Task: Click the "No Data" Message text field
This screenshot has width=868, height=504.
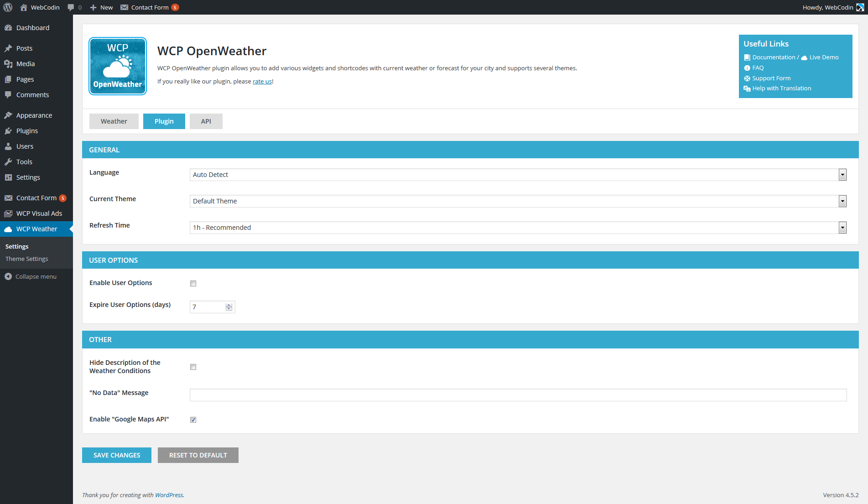Action: pyautogui.click(x=518, y=395)
